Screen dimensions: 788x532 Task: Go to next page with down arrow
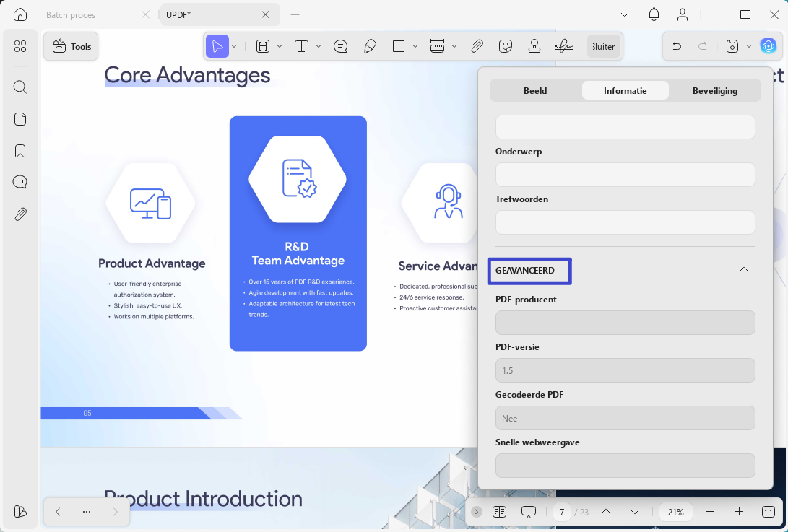pyautogui.click(x=635, y=512)
